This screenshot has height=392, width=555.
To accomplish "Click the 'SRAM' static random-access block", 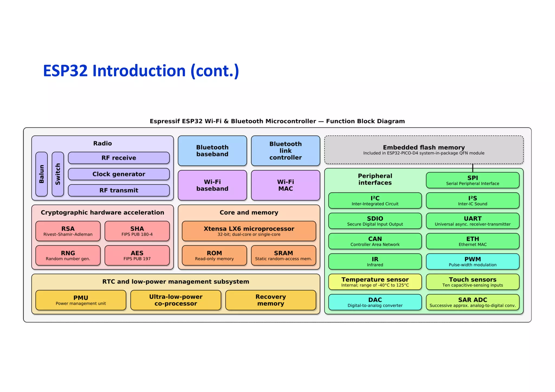I will click(283, 255).
